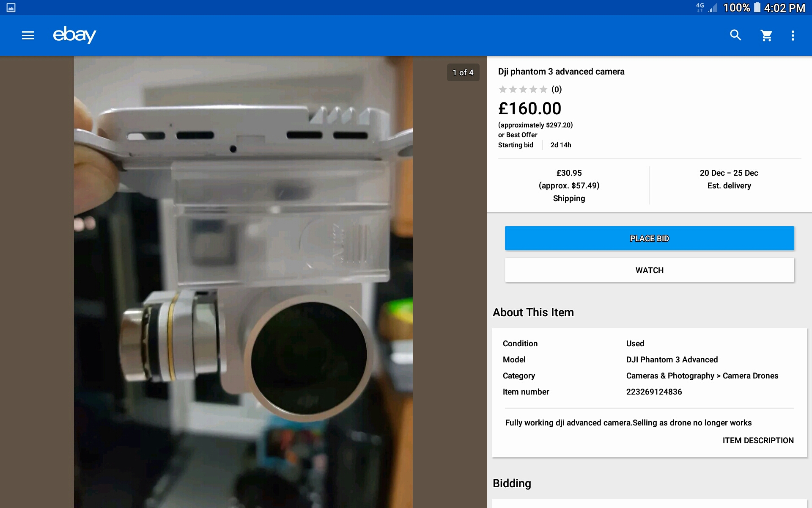Tap the 'Used' condition value
Image resolution: width=812 pixels, height=508 pixels.
(x=635, y=343)
